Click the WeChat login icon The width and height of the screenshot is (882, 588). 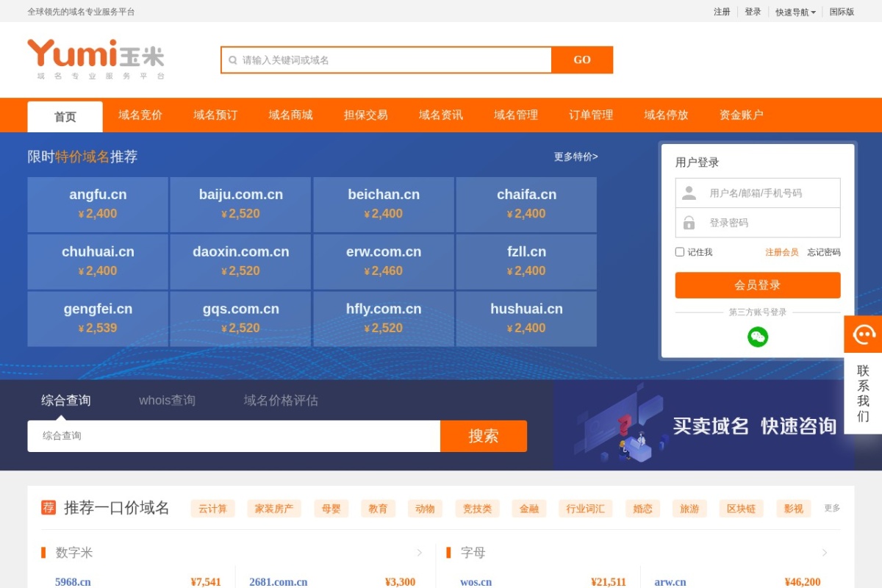[x=758, y=337]
